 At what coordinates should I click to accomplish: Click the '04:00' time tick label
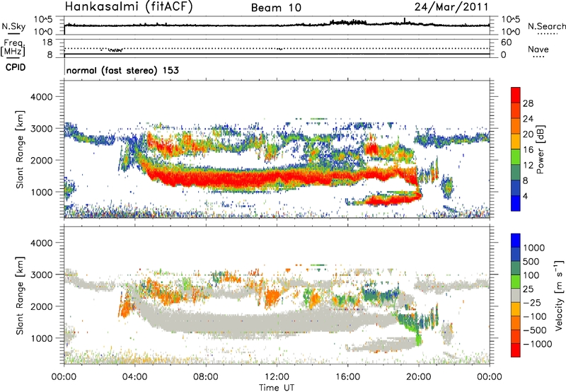pos(134,377)
